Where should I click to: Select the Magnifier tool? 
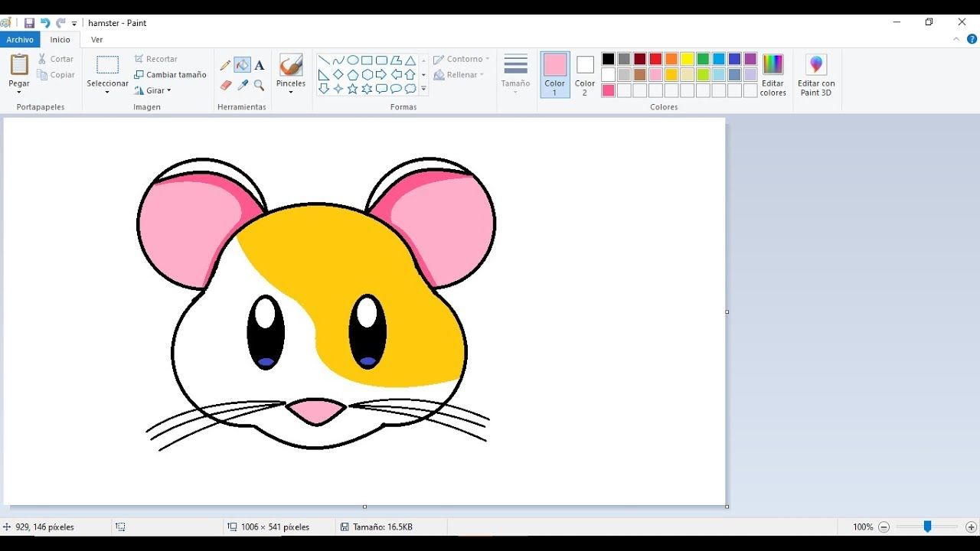(259, 85)
